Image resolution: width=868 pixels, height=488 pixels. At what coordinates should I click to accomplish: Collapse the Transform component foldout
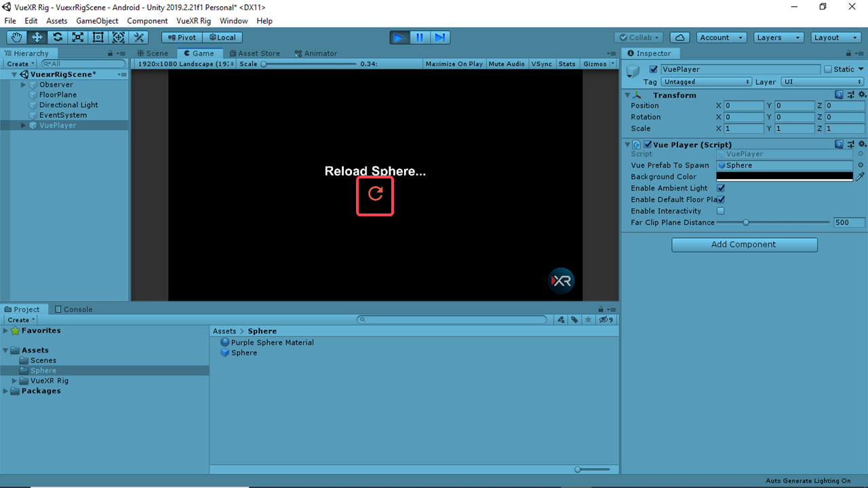(627, 95)
